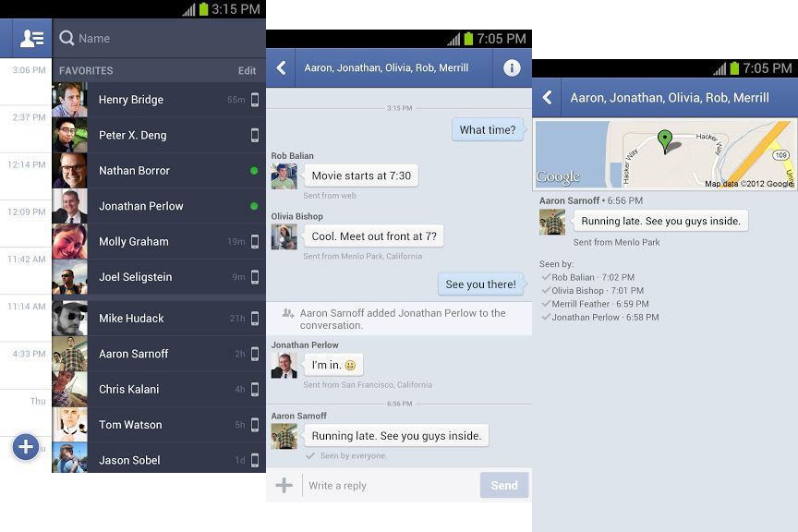Click Rob Balian's avatar in chat
The height and width of the screenshot is (532, 798).
click(284, 176)
